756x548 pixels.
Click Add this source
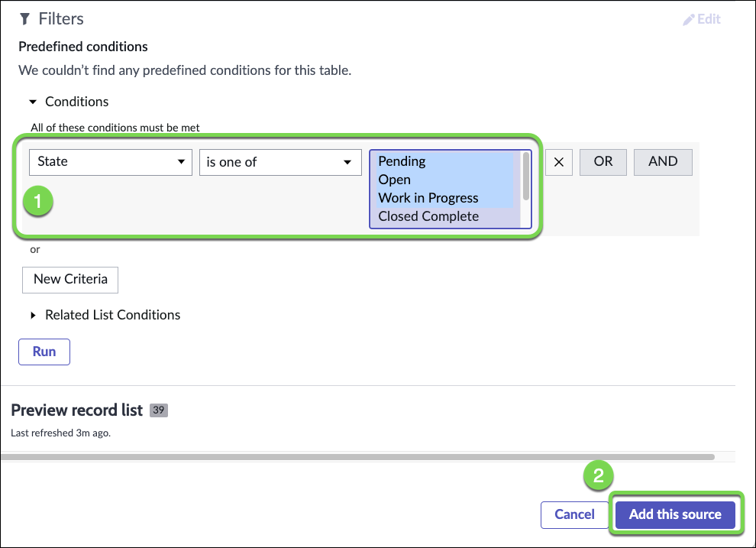[675, 514]
